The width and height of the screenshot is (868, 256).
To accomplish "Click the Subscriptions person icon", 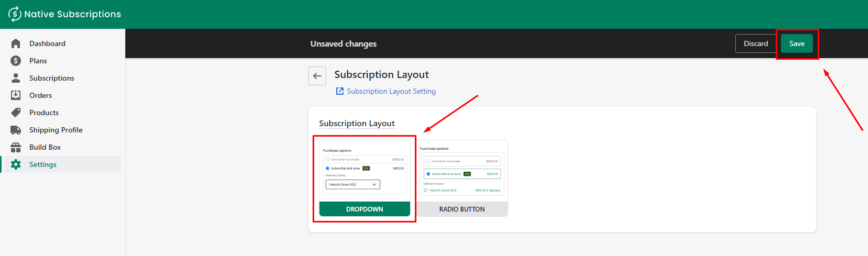I will [16, 78].
